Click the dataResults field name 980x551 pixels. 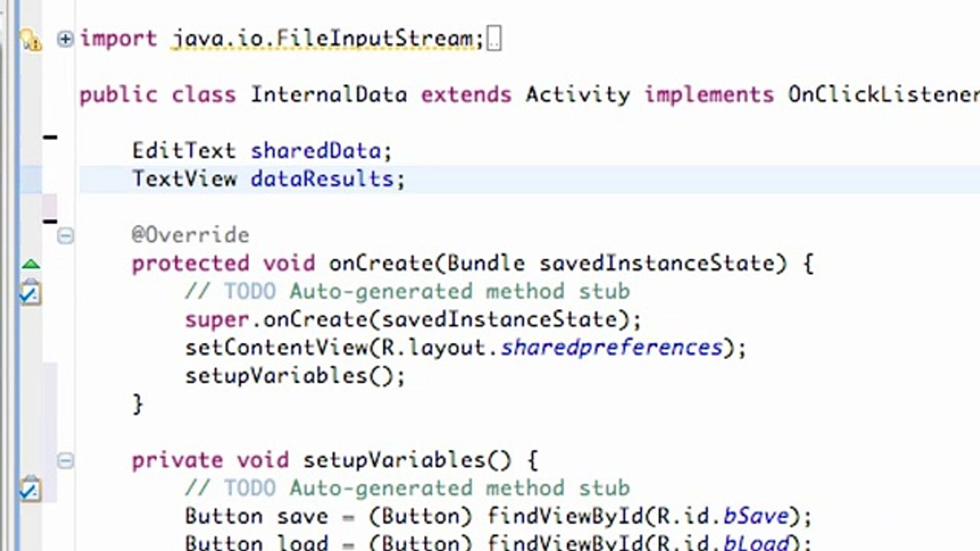[322, 179]
